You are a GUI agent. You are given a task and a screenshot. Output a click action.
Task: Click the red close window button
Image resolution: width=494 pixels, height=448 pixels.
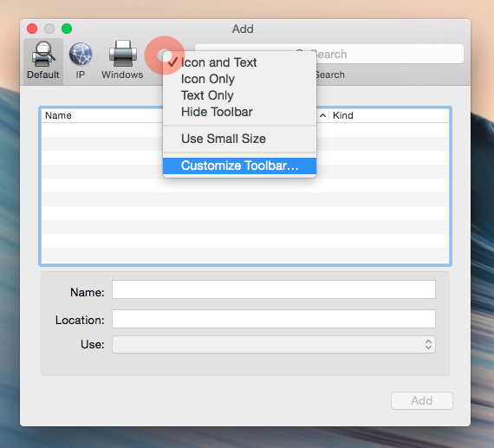32,29
